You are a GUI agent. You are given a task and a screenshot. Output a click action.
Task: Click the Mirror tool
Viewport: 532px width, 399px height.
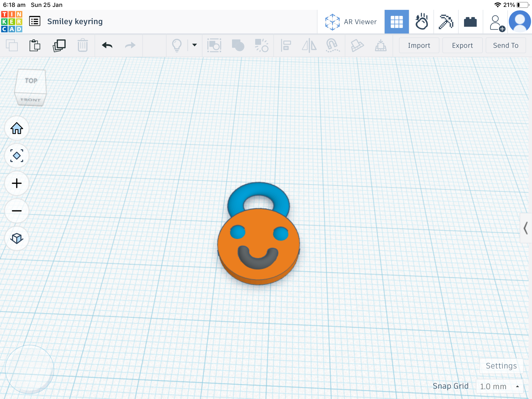coord(309,45)
